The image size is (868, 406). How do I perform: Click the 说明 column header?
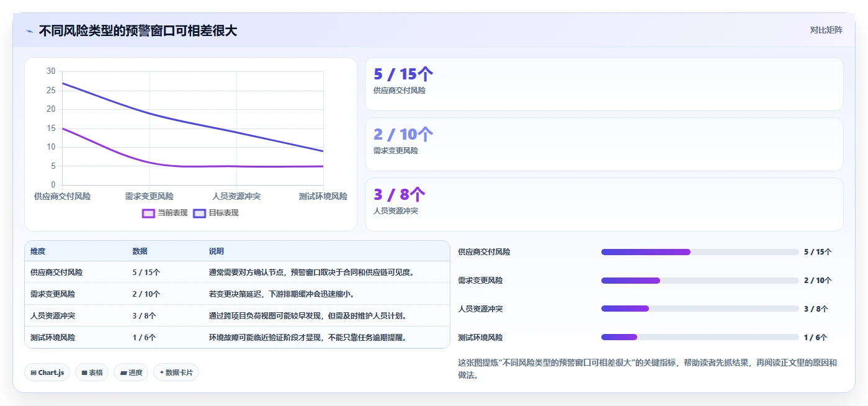click(217, 251)
